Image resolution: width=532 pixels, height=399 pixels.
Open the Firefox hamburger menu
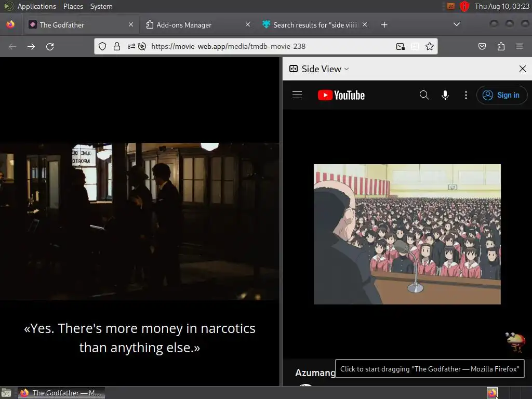coord(520,46)
